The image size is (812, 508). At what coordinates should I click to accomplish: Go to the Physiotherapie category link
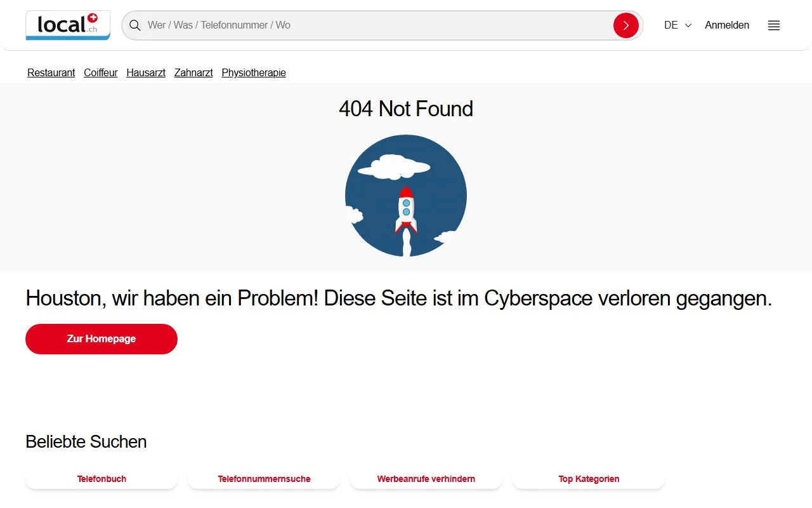pos(254,73)
